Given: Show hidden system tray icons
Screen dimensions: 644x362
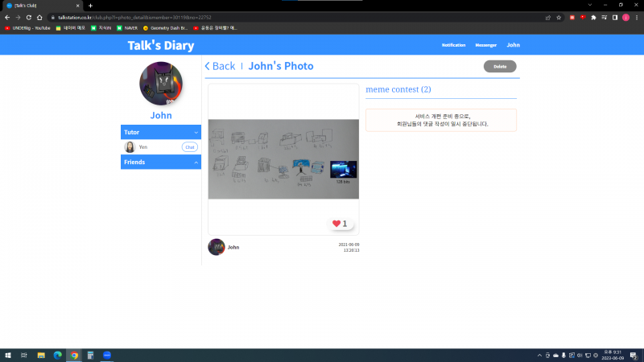Looking at the screenshot, I should [539, 355].
